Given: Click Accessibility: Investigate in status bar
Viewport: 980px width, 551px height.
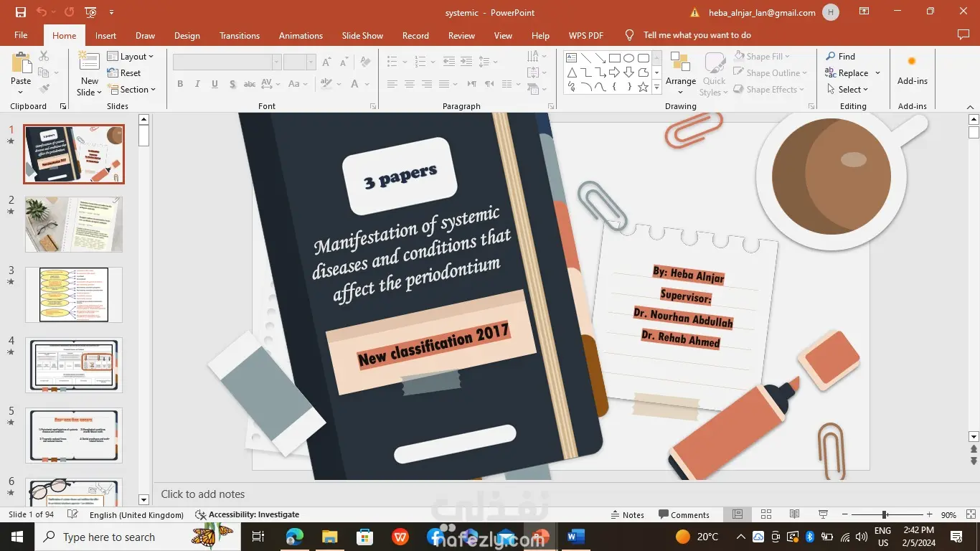Looking at the screenshot, I should (x=248, y=514).
